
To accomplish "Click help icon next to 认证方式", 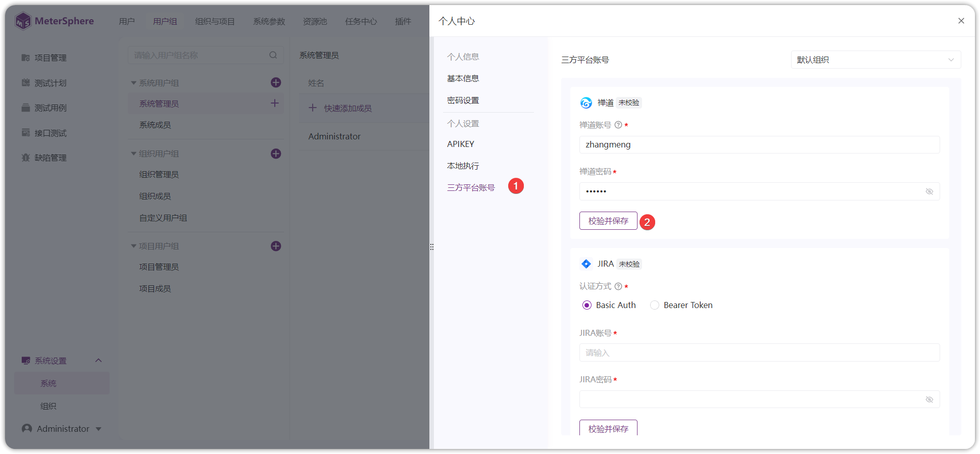I will (618, 286).
